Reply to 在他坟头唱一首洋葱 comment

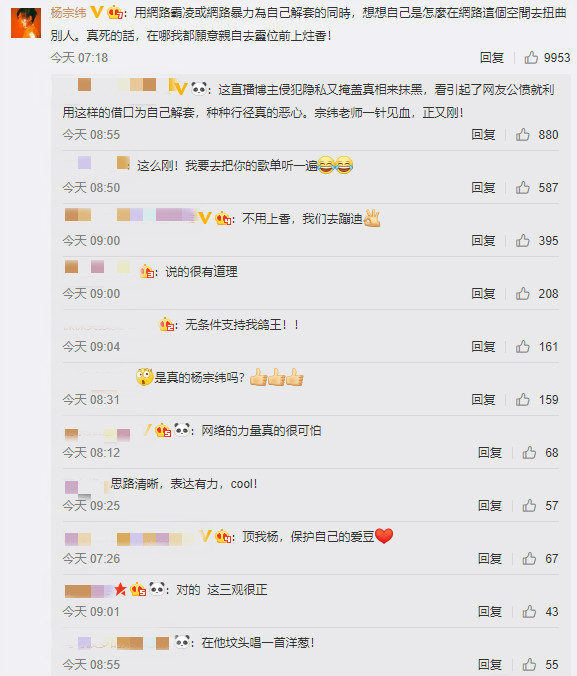(x=489, y=665)
